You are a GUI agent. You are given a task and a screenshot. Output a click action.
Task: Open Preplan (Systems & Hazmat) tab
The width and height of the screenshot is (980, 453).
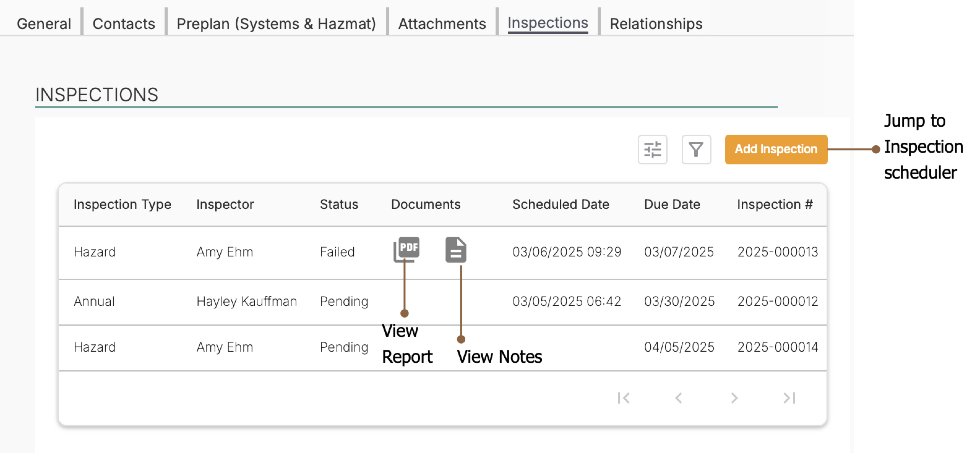tap(276, 23)
